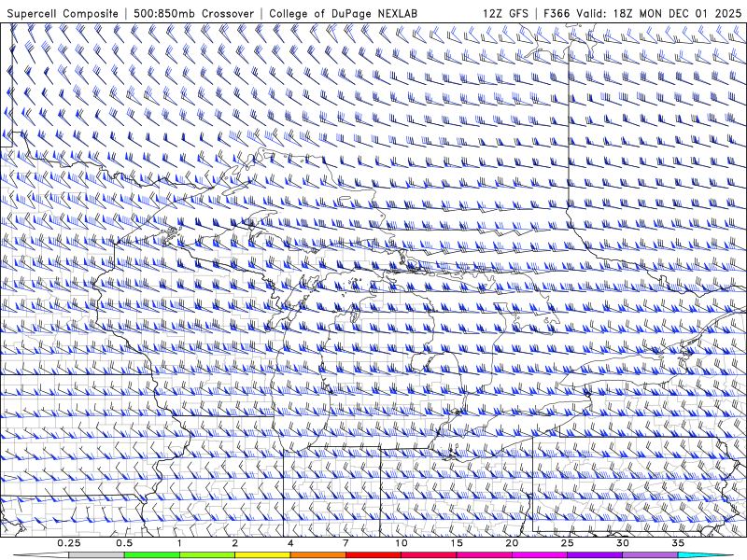Click the 10 value on the color scale

402,543
